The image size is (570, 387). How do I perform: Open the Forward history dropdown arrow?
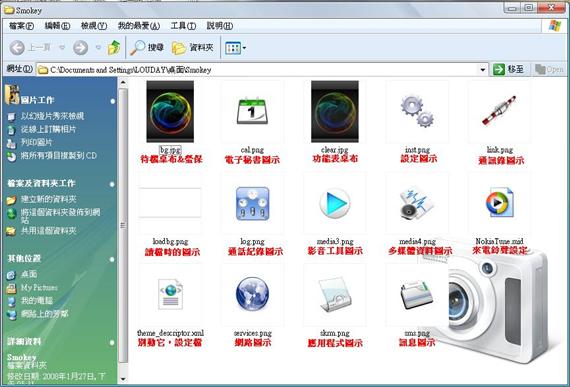pos(98,48)
